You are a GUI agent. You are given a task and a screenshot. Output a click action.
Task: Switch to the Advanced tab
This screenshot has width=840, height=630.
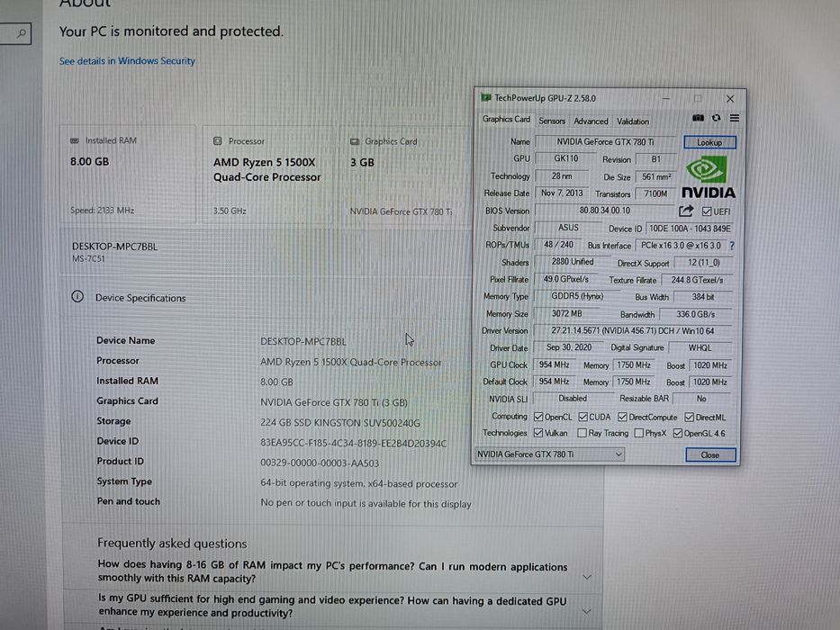pyautogui.click(x=591, y=121)
